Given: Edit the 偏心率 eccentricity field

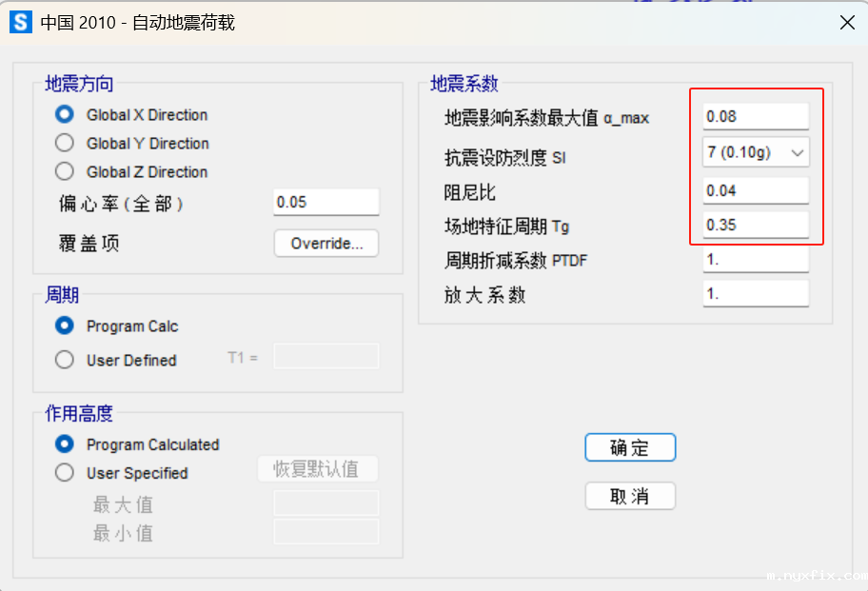Looking at the screenshot, I should coord(325,202).
